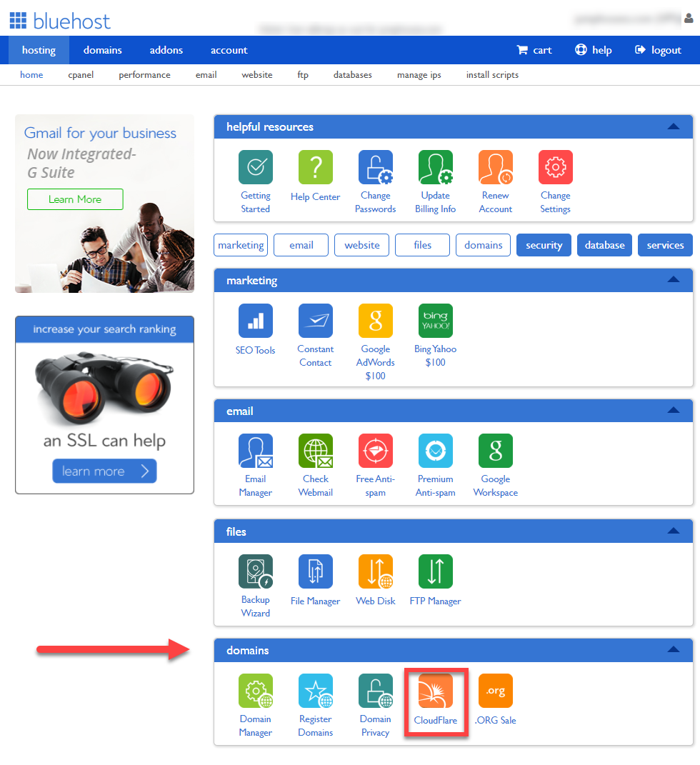Viewport: 700px width, 765px height.
Task: Open the account main tab
Action: [229, 50]
